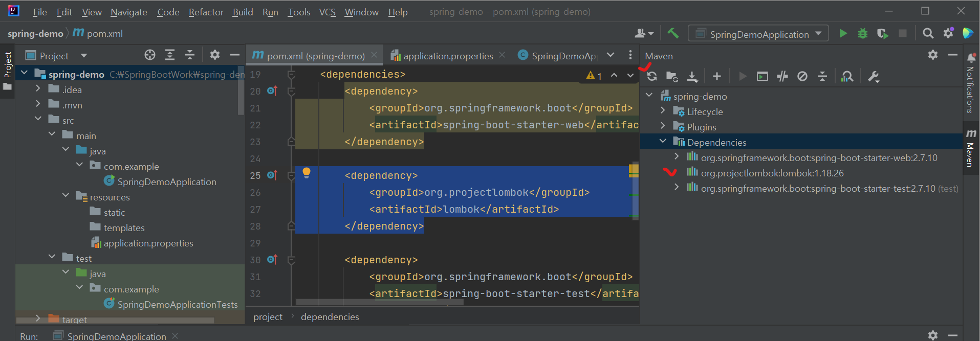Viewport: 980px width, 341px height.
Task: Add Maven project with plus icon
Action: coord(717,77)
